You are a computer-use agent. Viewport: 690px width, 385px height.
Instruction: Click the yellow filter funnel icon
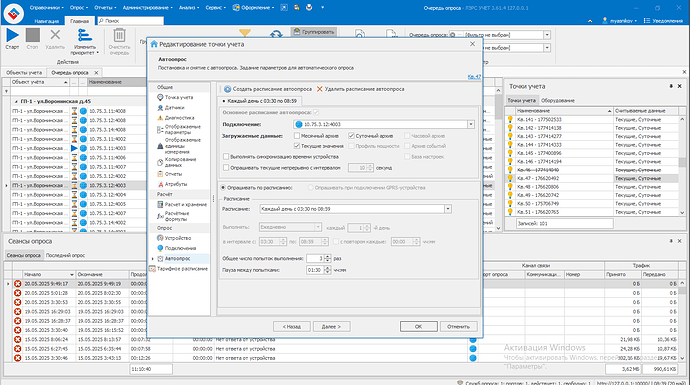[x=245, y=33]
